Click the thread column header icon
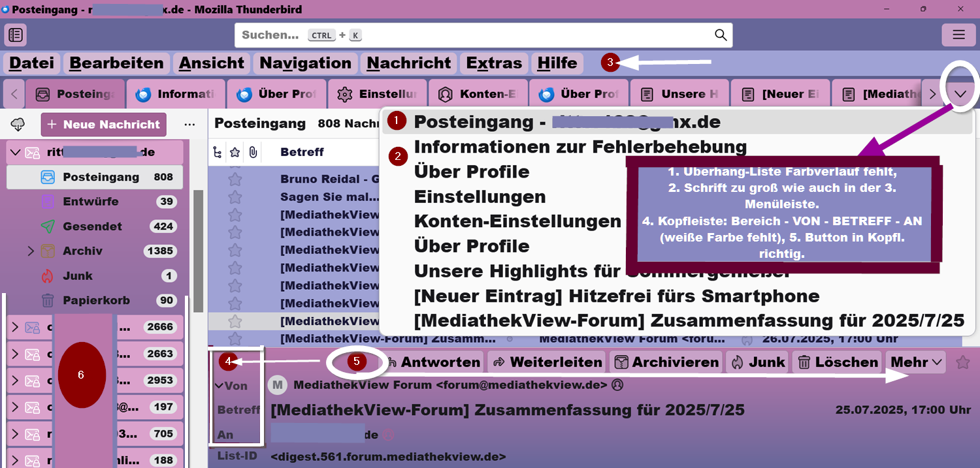980x468 pixels. [x=218, y=152]
